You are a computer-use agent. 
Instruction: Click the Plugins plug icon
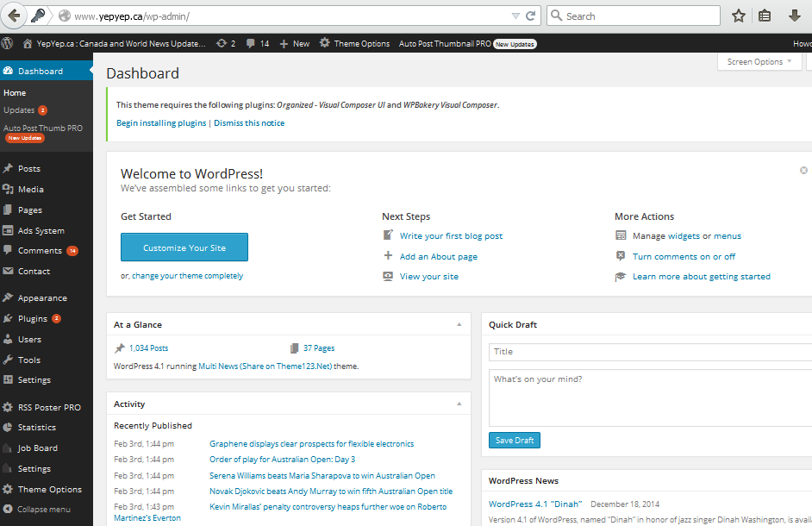coord(8,318)
